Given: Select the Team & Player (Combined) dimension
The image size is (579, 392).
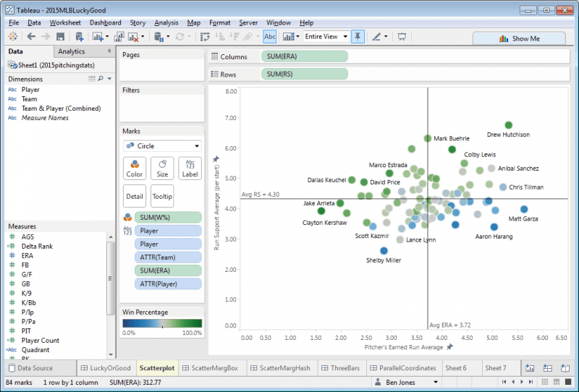Looking at the screenshot, I should tap(61, 108).
